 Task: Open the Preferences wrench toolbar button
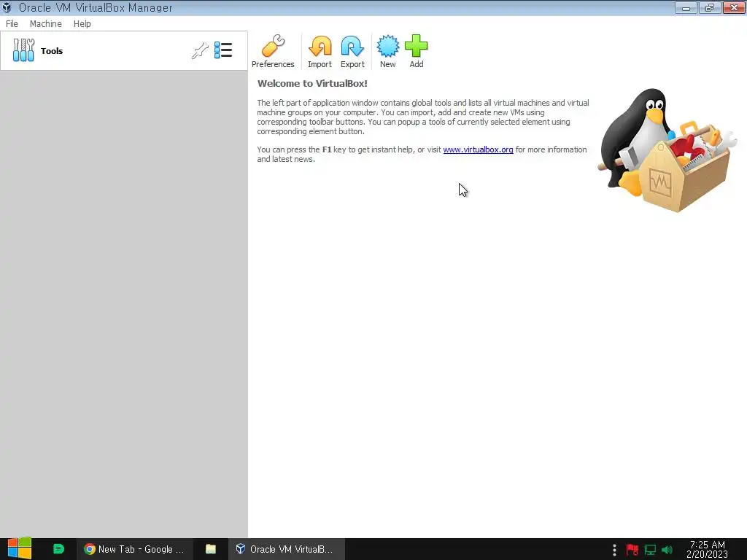coord(273,52)
